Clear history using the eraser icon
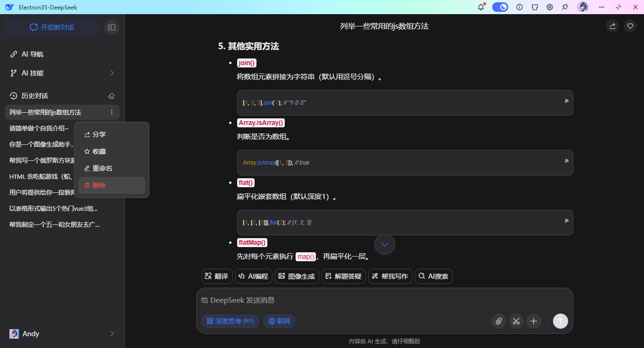This screenshot has height=348, width=644. (x=111, y=95)
